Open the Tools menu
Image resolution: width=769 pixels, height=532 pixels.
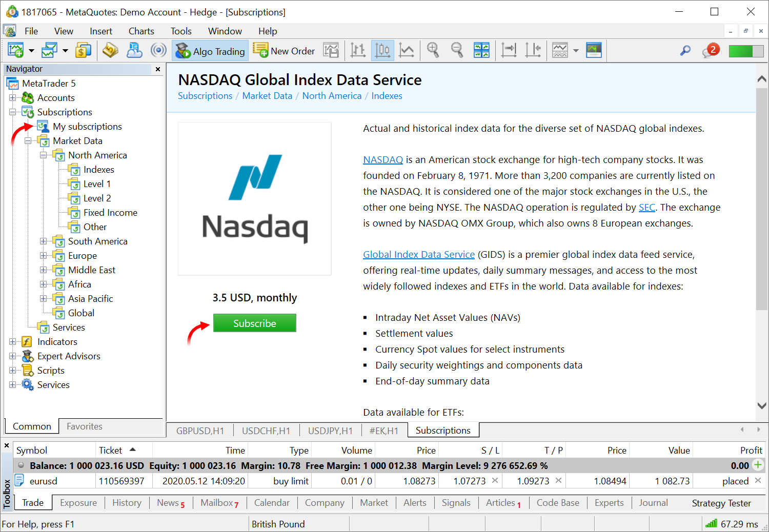click(180, 31)
